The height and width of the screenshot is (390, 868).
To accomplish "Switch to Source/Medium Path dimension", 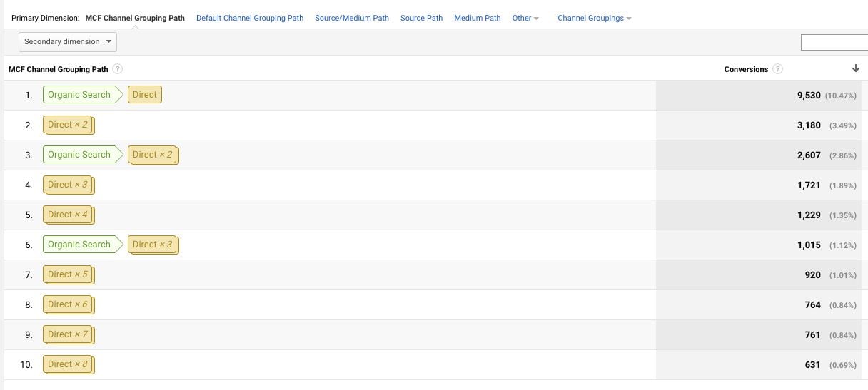I will (x=352, y=18).
